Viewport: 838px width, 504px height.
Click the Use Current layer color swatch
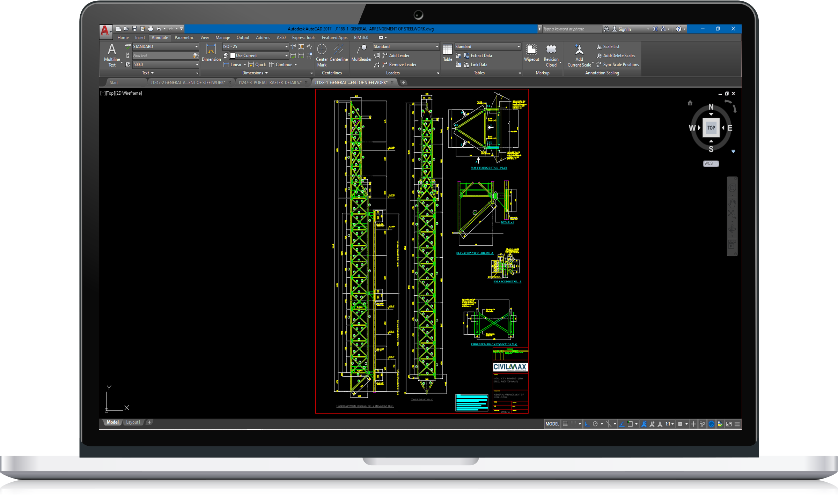pos(233,55)
